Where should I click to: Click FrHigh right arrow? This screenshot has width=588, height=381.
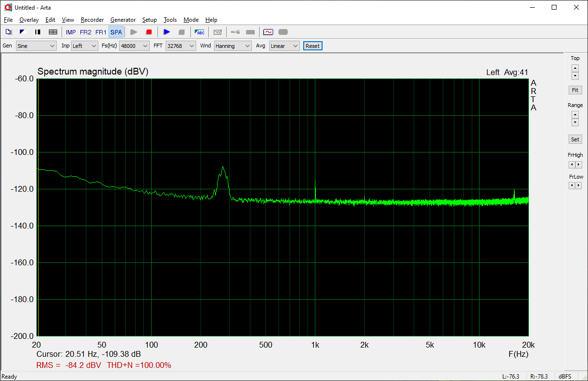[579, 165]
